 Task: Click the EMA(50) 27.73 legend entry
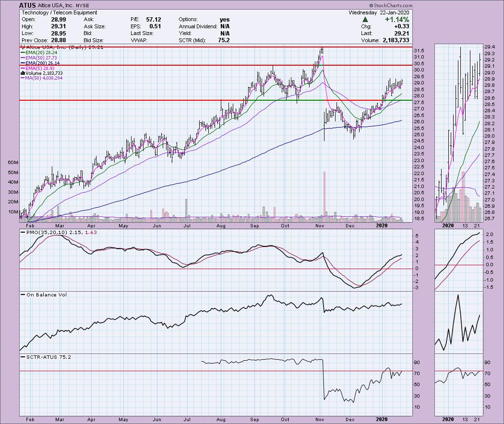click(39, 58)
